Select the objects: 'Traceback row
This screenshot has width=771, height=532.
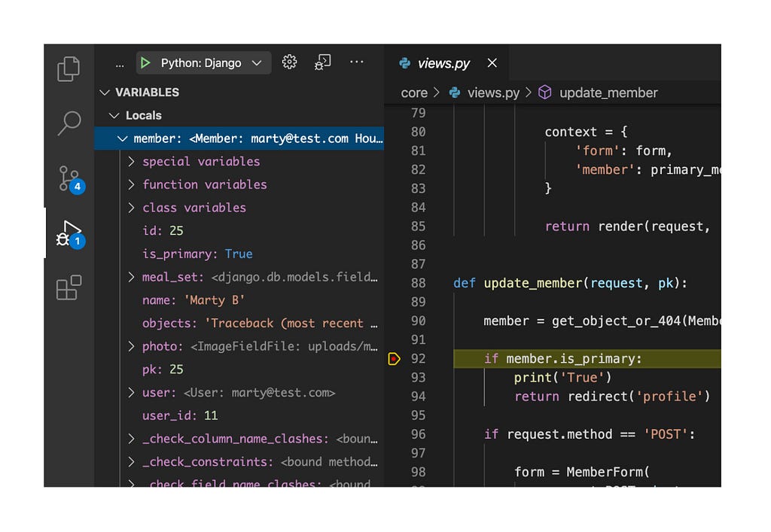pos(239,324)
